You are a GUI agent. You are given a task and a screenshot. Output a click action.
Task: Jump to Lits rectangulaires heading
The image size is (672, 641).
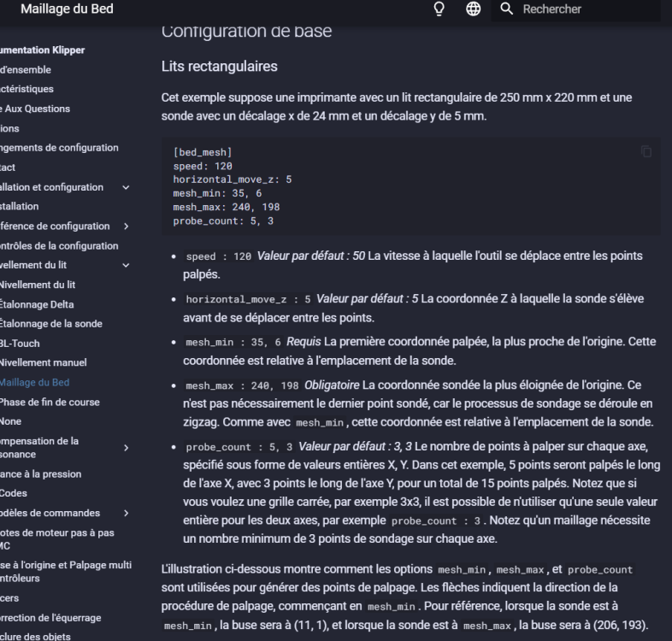(x=218, y=66)
